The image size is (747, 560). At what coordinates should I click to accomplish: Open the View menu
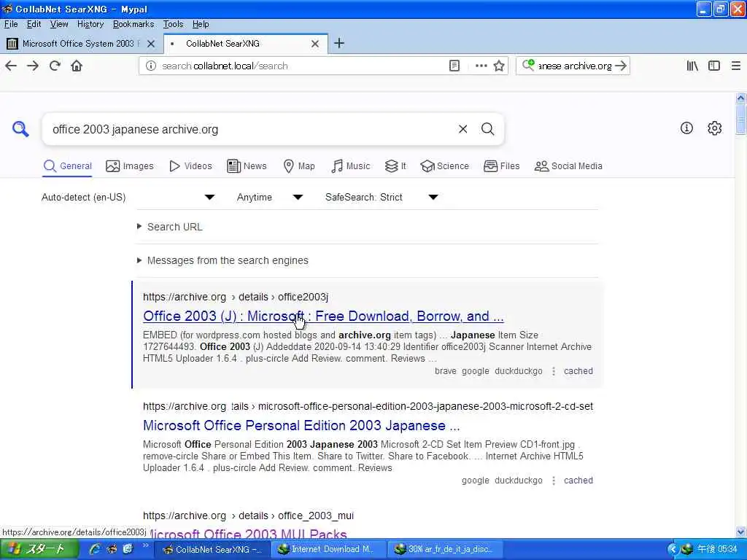[59, 24]
